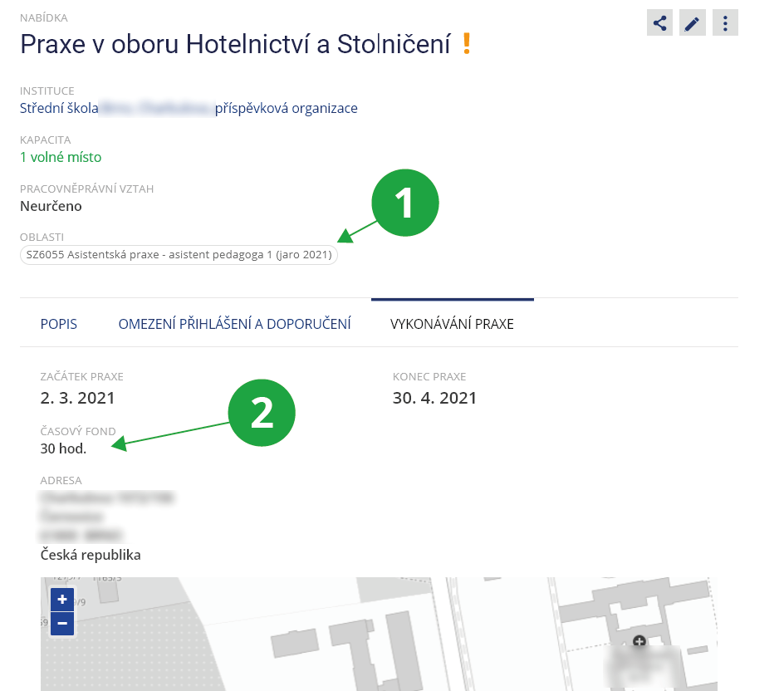The width and height of the screenshot is (784, 691).
Task: Click the green "1 volné místo" text
Action: point(61,157)
